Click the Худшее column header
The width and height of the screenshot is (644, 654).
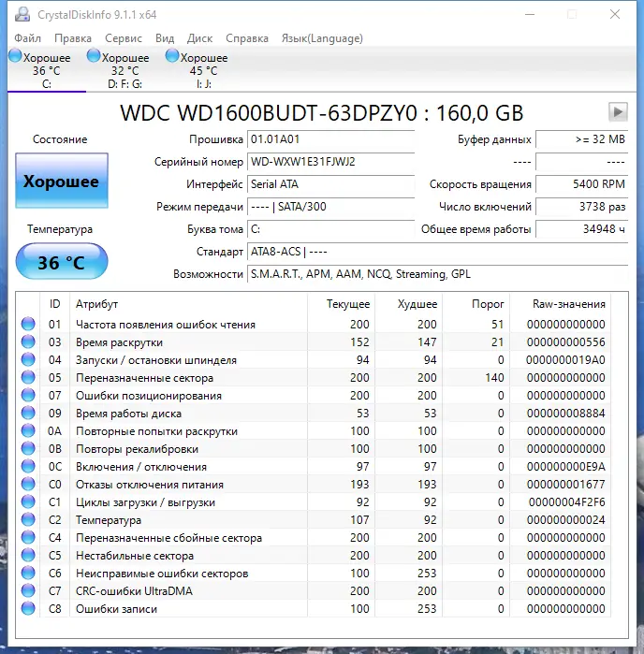(x=409, y=304)
